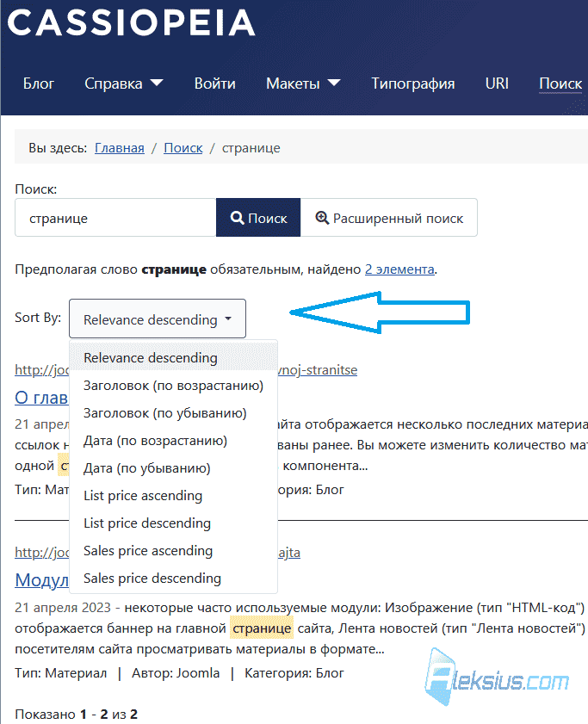Screen dimensions: 588x724
Task: Follow the 2 элемента link
Action: coord(399,269)
